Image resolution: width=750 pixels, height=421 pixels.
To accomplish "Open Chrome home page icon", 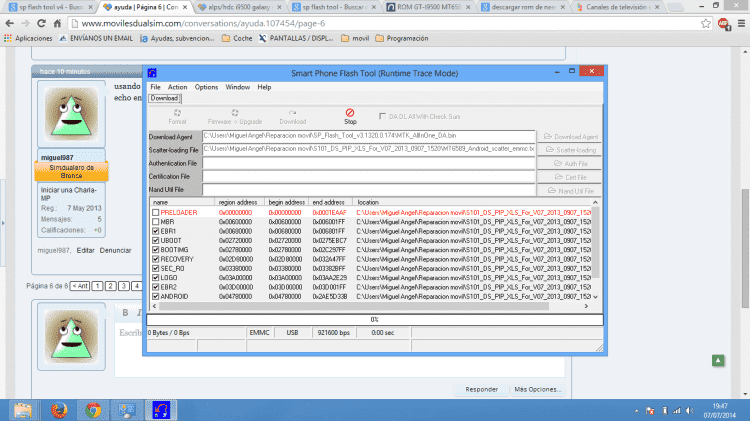I will (57, 23).
